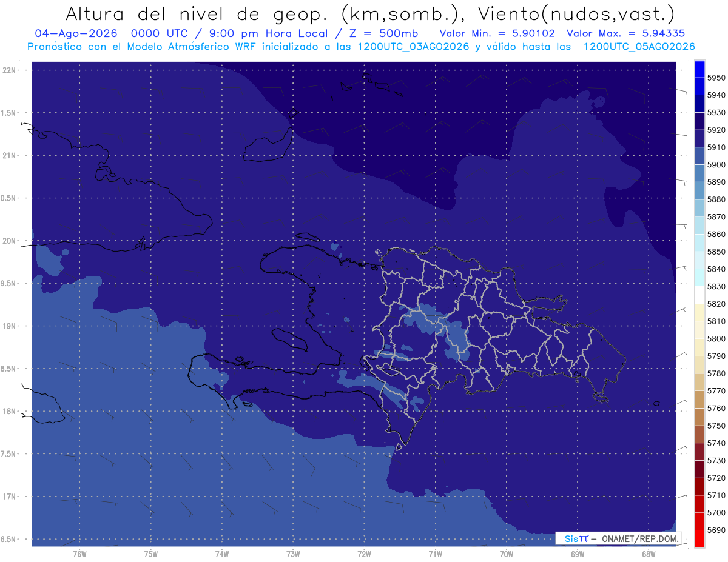Click the "18N" latitude label

tap(9, 412)
